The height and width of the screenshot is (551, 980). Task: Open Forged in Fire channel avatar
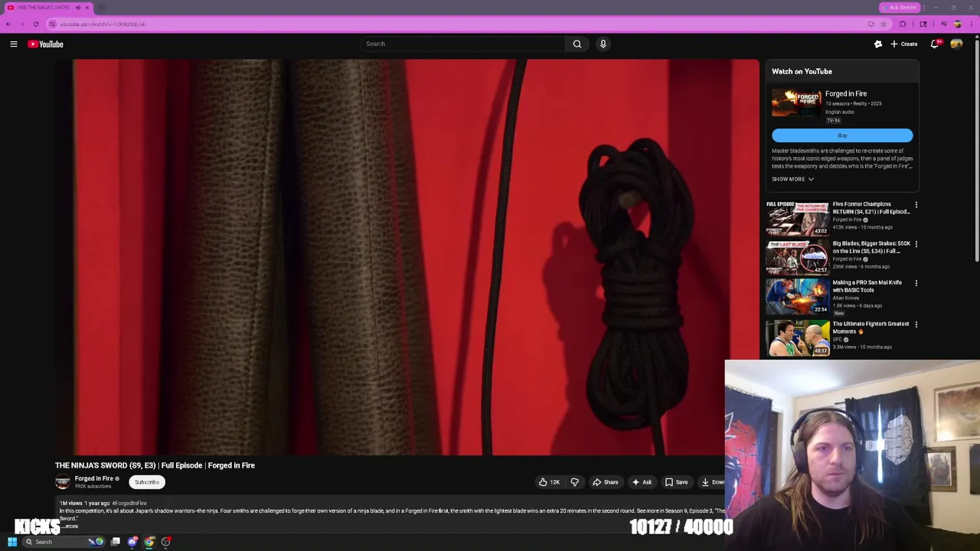[63, 481]
